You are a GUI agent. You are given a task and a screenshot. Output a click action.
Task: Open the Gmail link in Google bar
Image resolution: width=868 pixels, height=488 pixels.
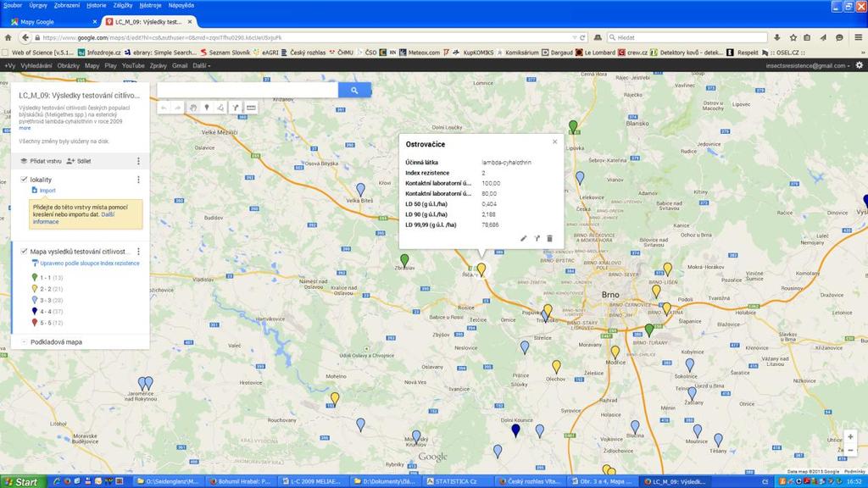click(180, 65)
